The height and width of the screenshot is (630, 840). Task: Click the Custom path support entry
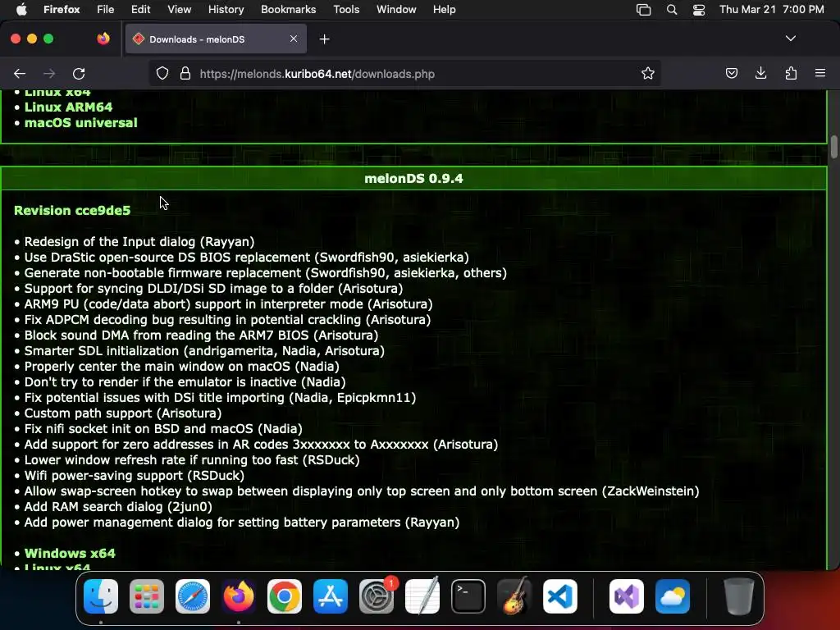pos(123,413)
